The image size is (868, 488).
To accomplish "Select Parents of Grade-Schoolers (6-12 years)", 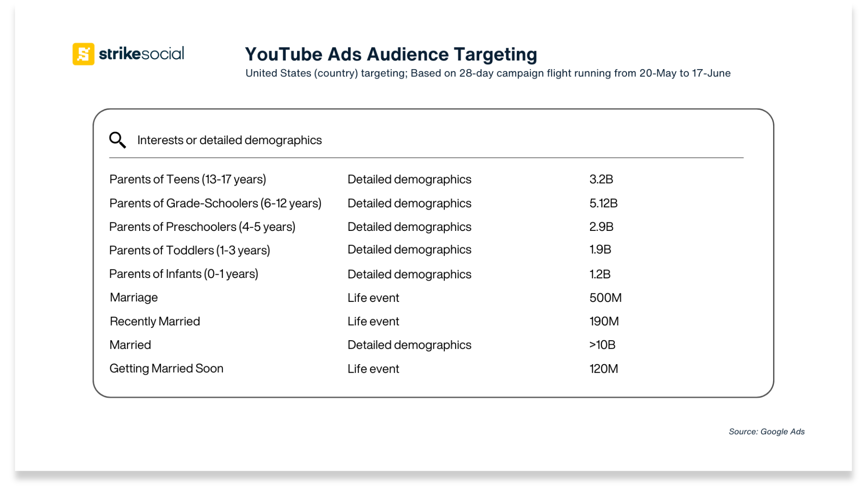I will [x=215, y=203].
